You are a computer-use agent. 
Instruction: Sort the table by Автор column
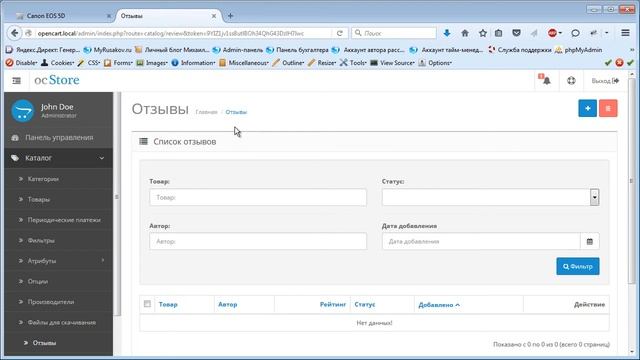click(x=228, y=304)
